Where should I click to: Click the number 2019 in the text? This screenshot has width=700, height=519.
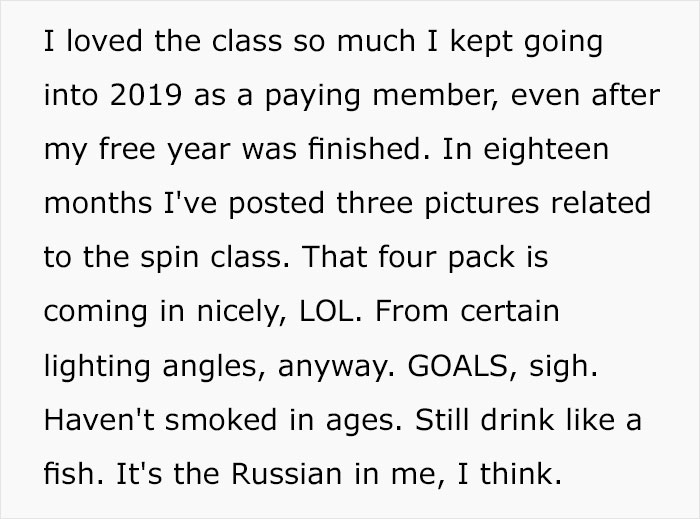(146, 95)
